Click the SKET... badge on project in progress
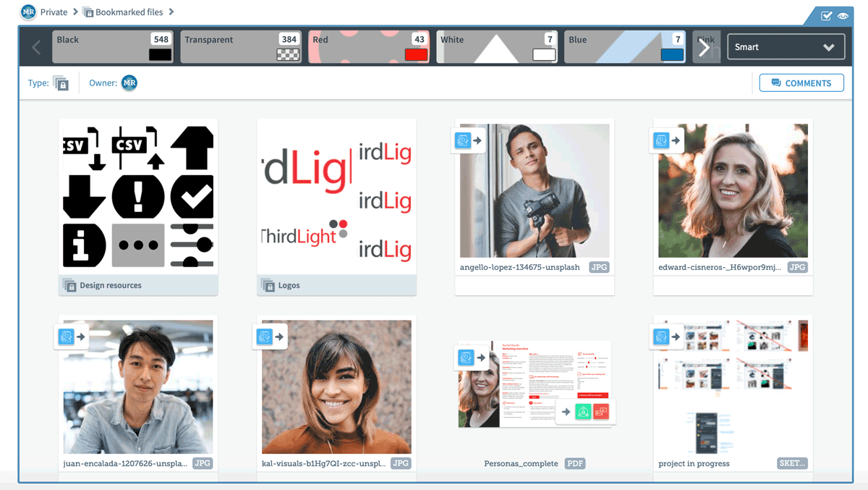Image resolution: width=868 pixels, height=490 pixels. (x=793, y=463)
